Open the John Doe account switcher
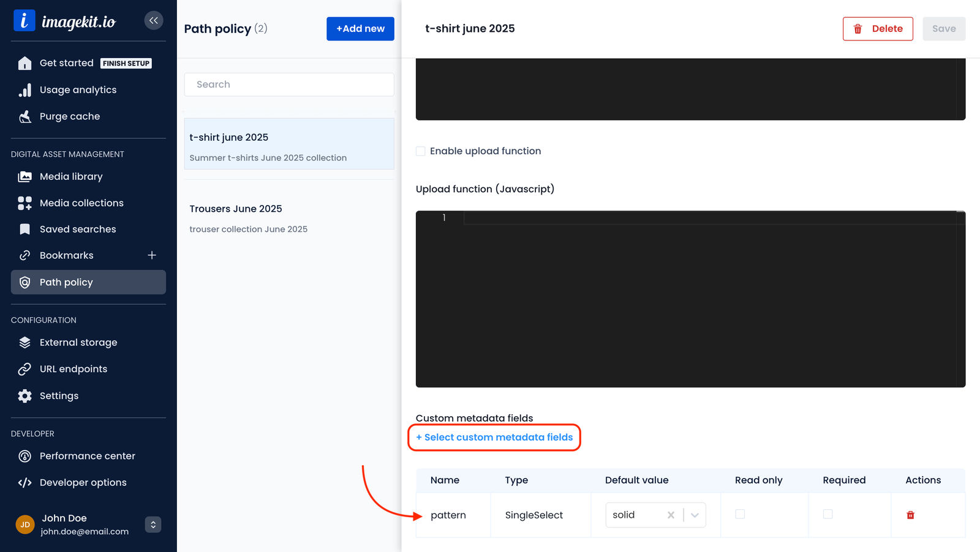The image size is (980, 552). click(x=153, y=524)
